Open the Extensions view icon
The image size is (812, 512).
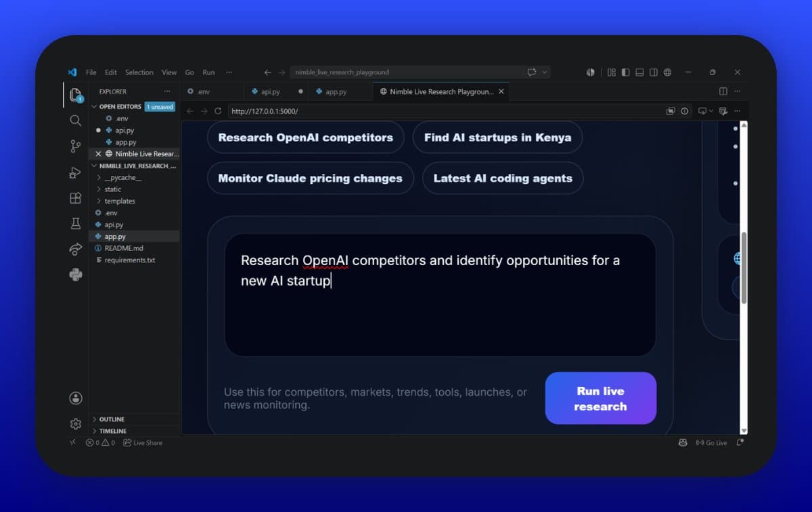(75, 198)
